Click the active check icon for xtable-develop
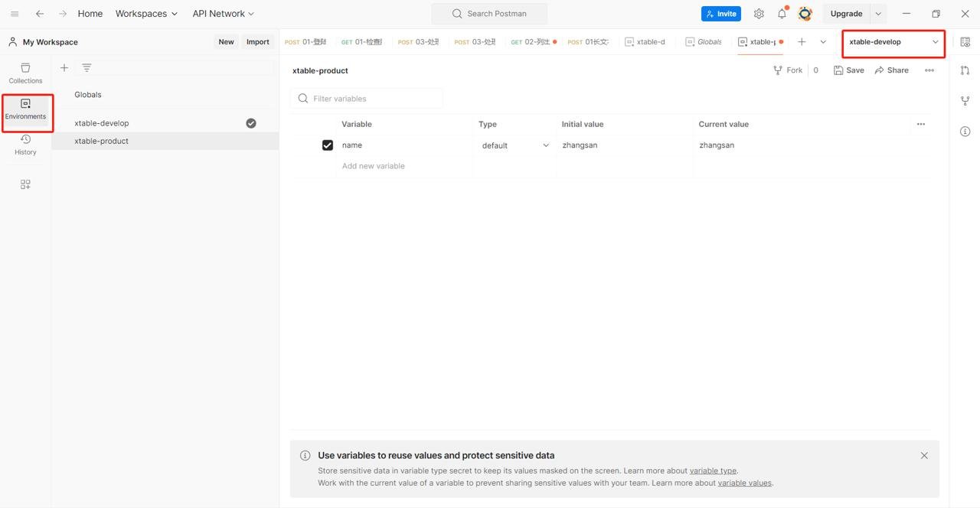 [x=251, y=123]
